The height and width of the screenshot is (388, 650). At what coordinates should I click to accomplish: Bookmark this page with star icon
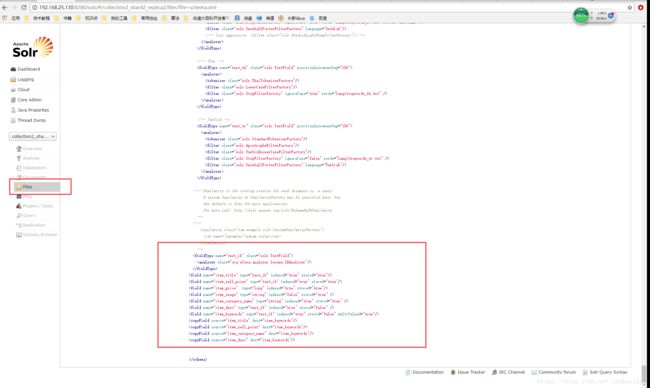630,7
